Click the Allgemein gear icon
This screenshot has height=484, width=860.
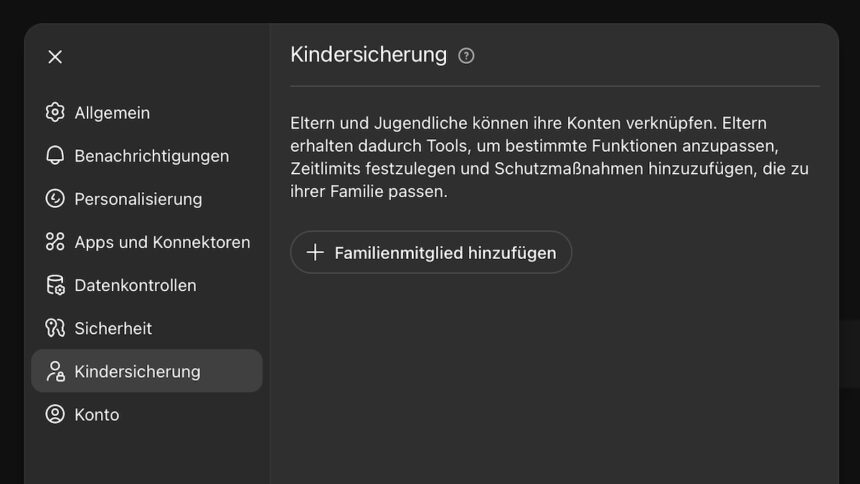pyautogui.click(x=55, y=112)
